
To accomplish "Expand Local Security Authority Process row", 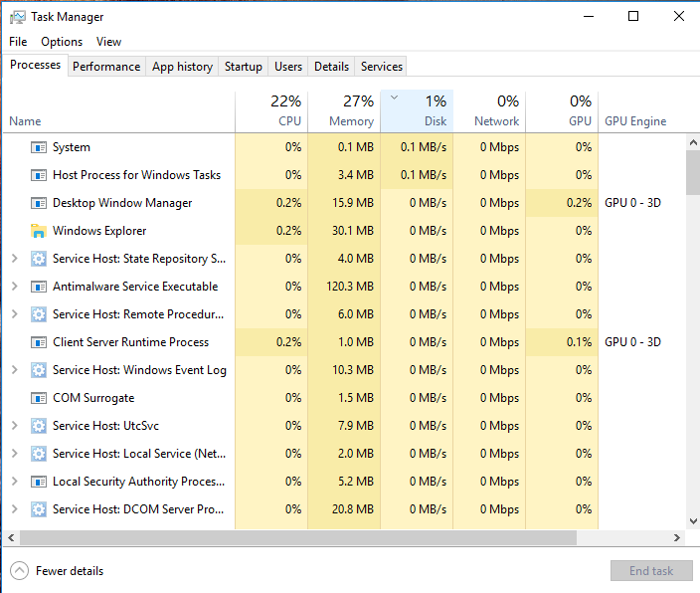I will pos(14,482).
